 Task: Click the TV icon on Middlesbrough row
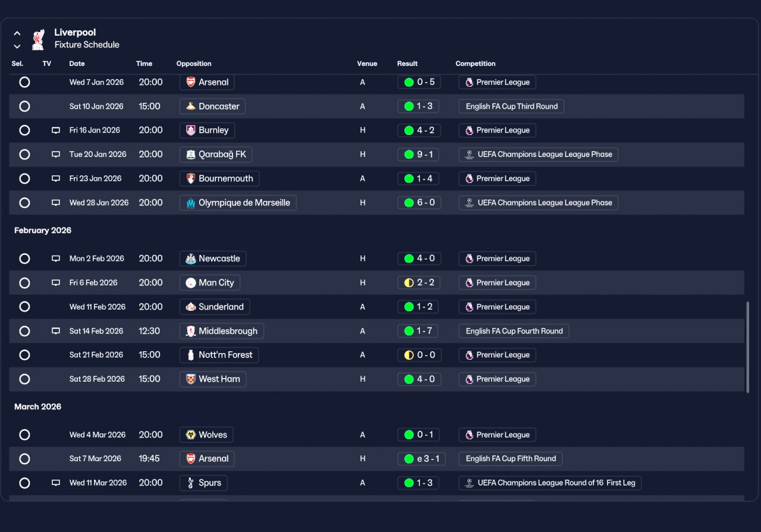56,331
